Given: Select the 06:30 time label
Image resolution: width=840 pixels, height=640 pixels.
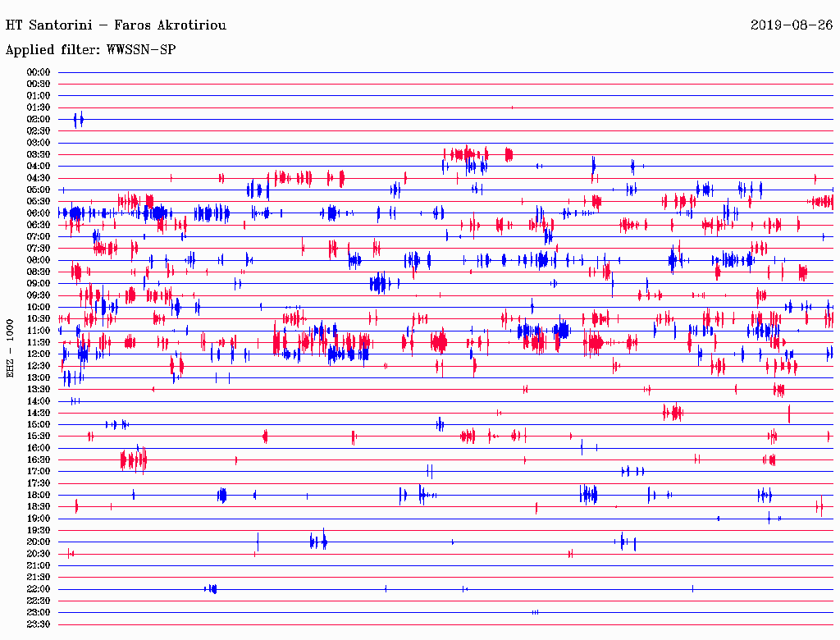Looking at the screenshot, I should tap(38, 225).
